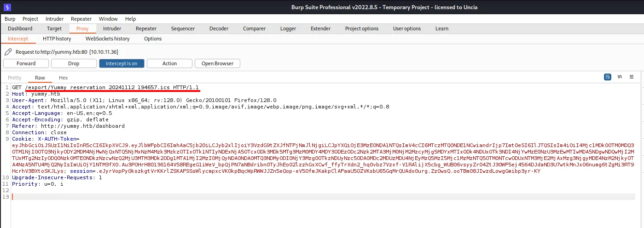Click the Priority: u=0, i line
Viewport: 644px width, 228px height.
38,184
